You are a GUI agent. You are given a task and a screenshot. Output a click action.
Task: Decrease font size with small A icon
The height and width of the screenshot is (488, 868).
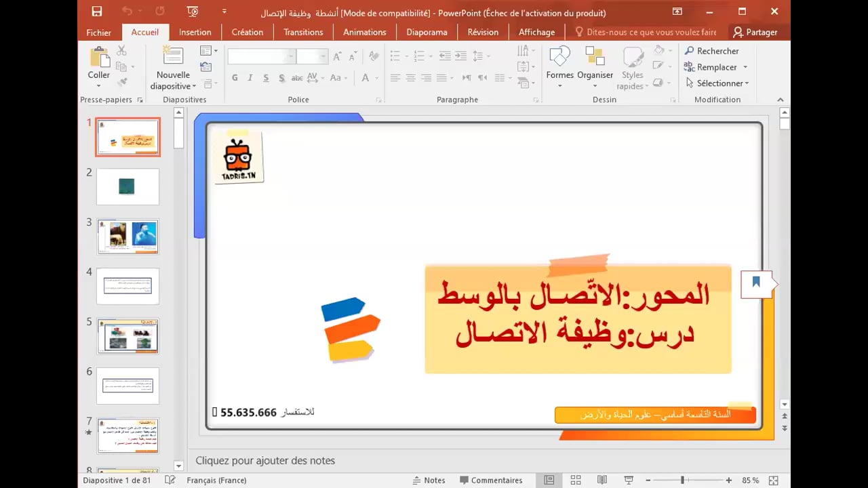click(351, 57)
